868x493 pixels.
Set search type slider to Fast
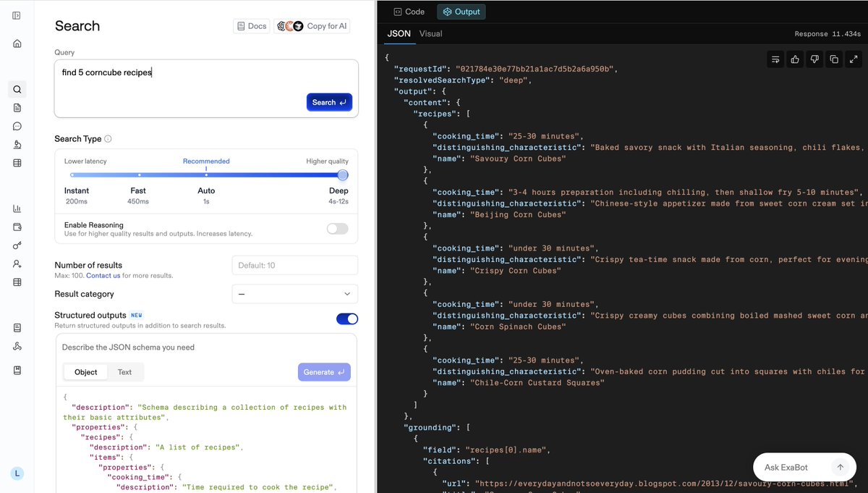(x=140, y=175)
